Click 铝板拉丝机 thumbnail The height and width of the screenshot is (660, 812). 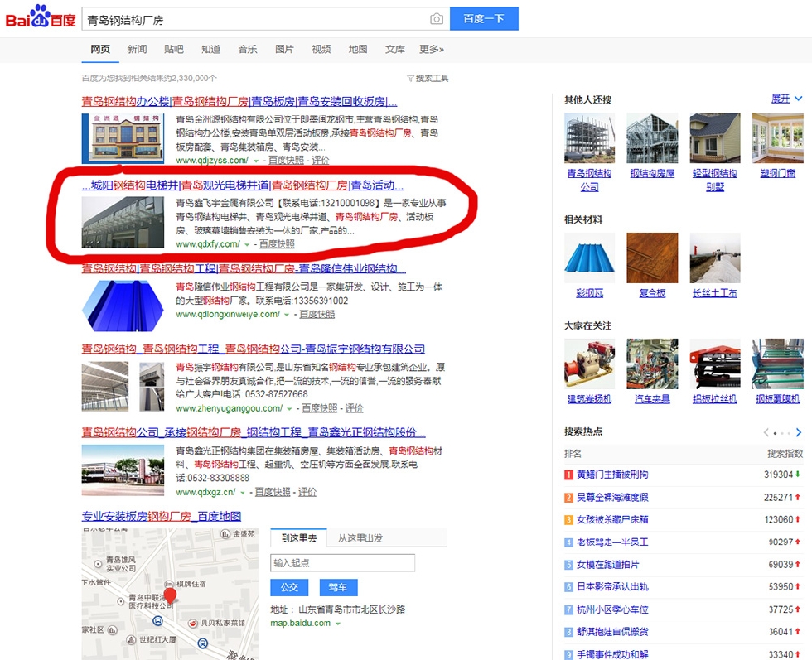coord(714,364)
